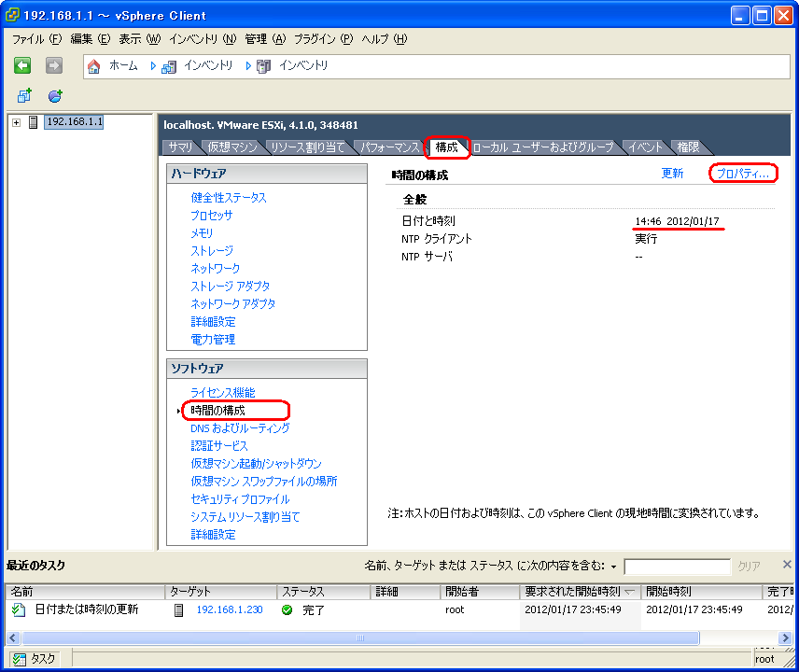
Task: Expand the 192.168.1.1 host tree node
Action: 16,122
